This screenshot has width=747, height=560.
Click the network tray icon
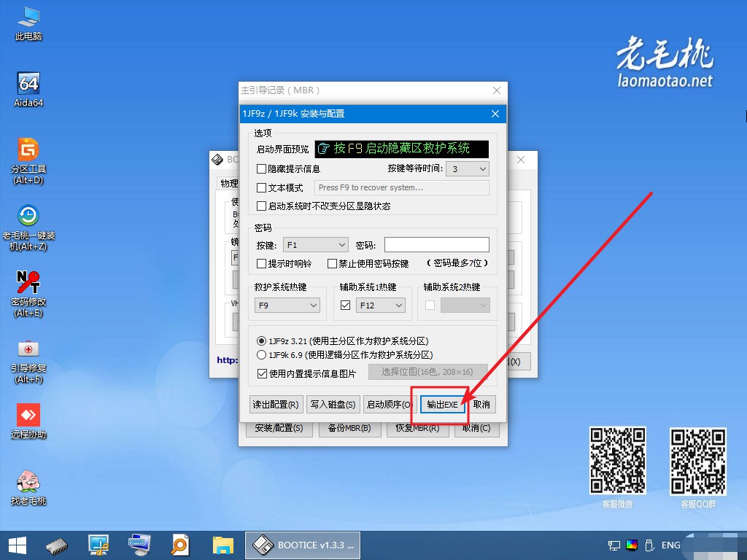click(x=614, y=545)
